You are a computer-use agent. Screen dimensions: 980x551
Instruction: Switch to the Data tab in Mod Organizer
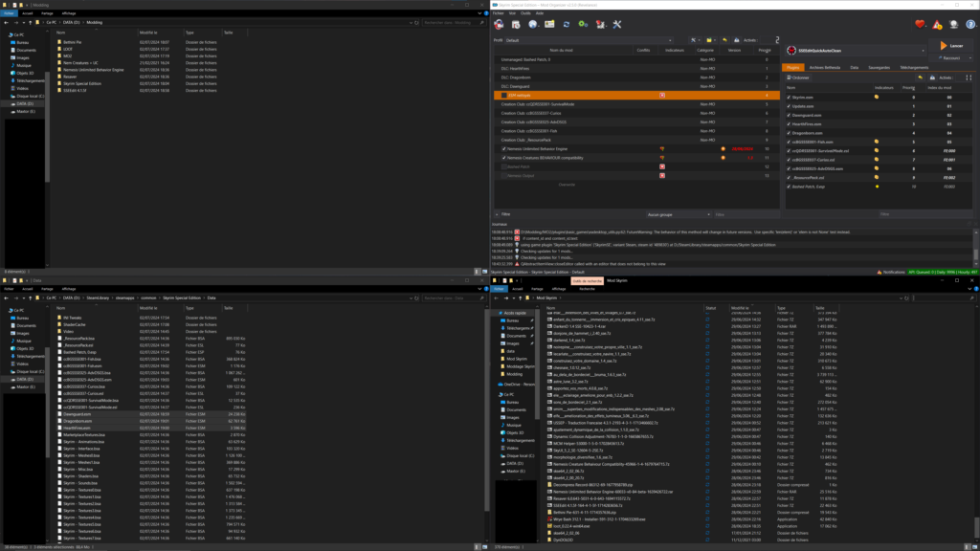point(854,68)
